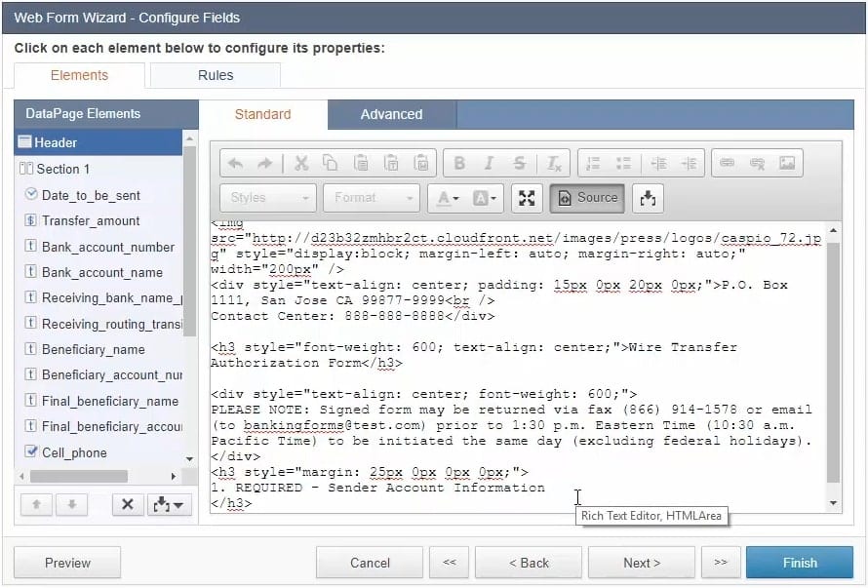Click the Maximize editor icon
The width and height of the screenshot is (868, 588).
[527, 198]
